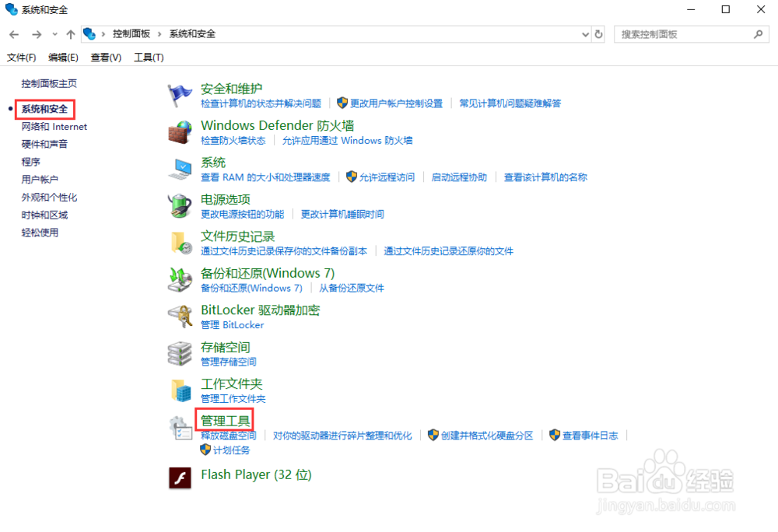
Task: Click the Administrative Tools gear icon
Action: click(x=180, y=427)
